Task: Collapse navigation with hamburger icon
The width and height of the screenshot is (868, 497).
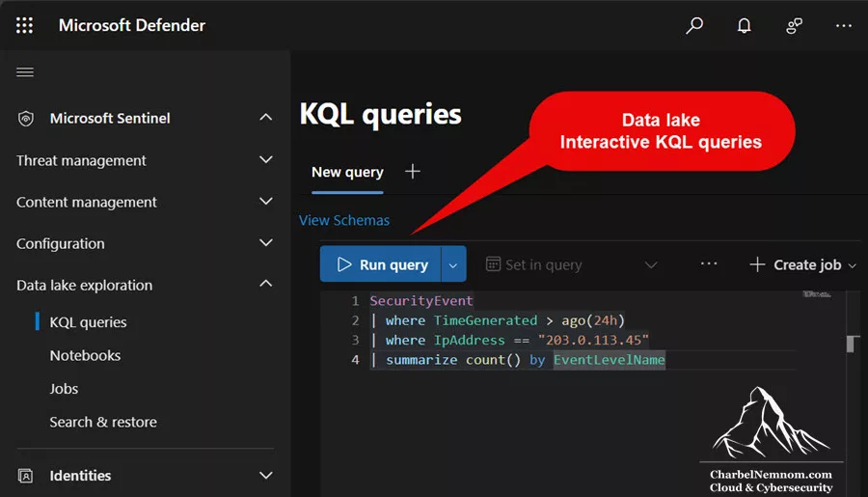Action: pos(25,72)
